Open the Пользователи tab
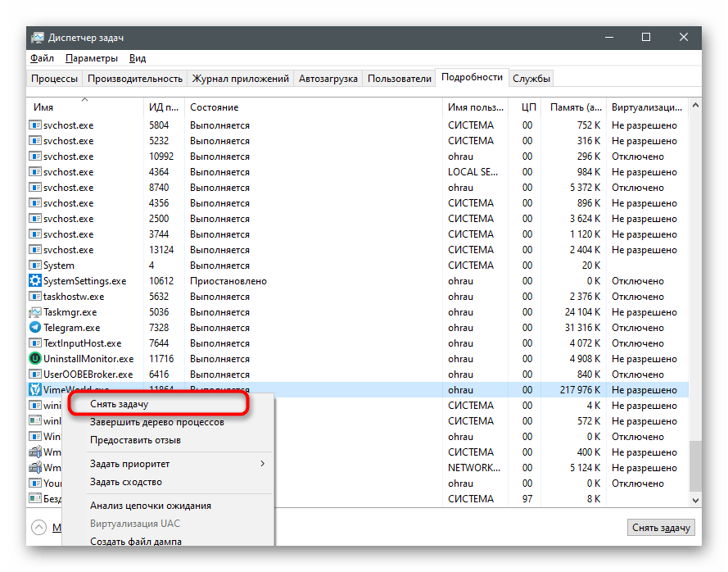 (400, 79)
